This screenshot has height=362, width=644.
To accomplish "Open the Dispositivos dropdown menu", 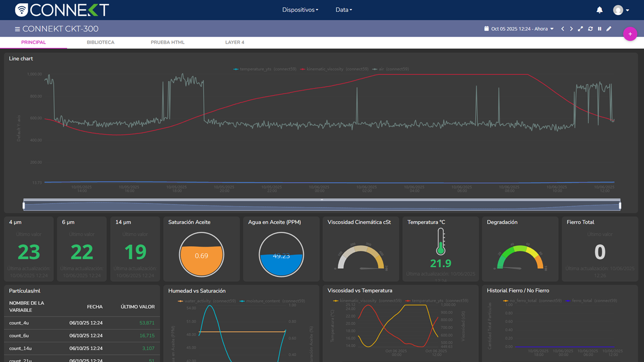I will pos(300,10).
